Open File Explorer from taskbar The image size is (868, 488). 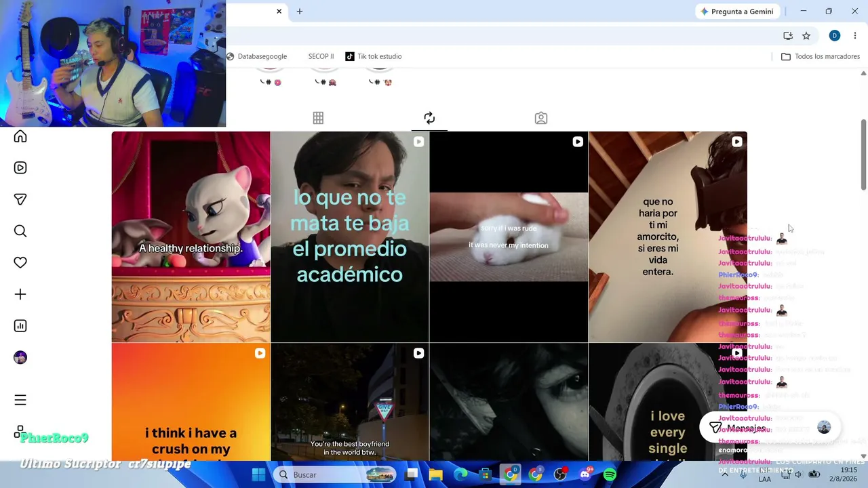(x=435, y=474)
